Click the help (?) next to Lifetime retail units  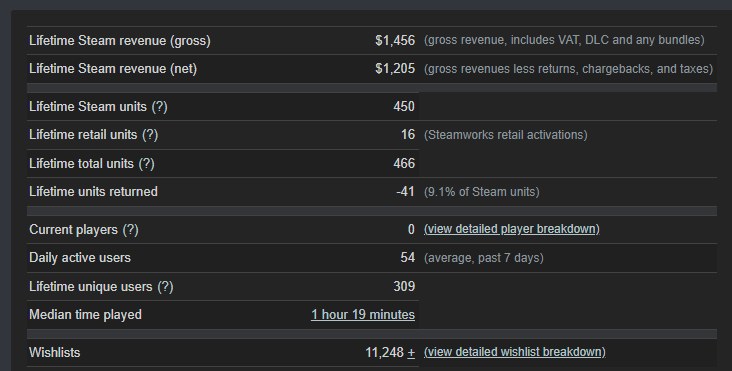150,135
